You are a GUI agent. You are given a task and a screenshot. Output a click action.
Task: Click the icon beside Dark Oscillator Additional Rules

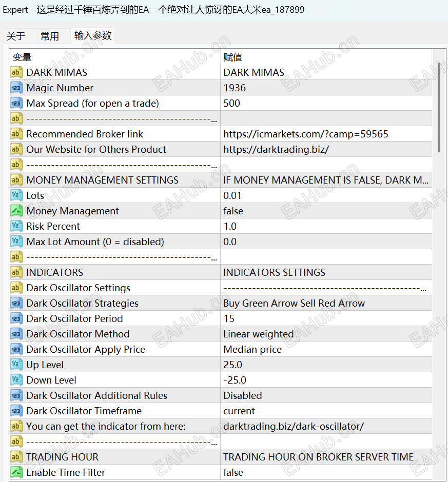coord(16,395)
